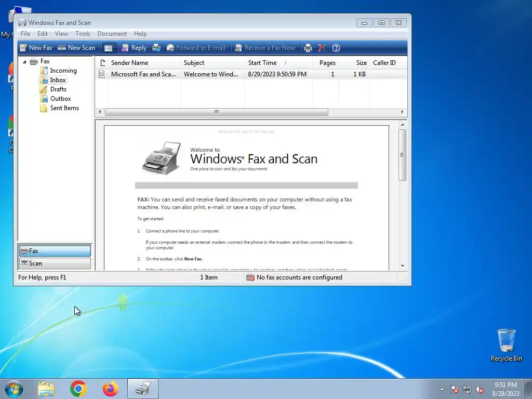Open the Document menu
This screenshot has width=532, height=399.
click(112, 34)
